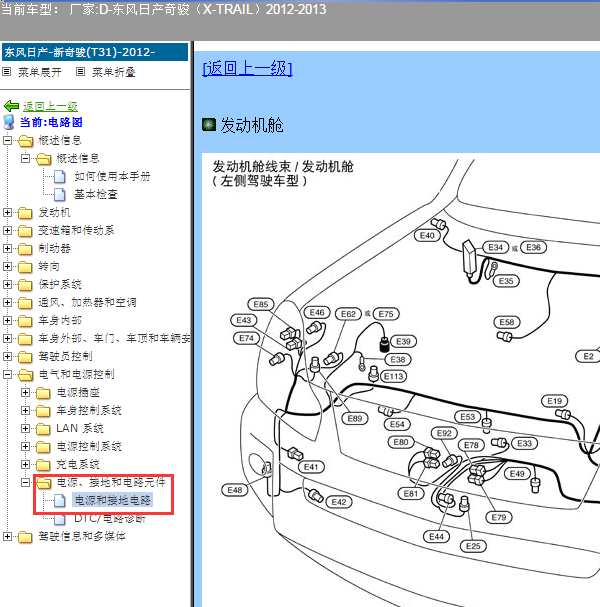The image size is (600, 607).
Task: Click the open folder icon of 电气和电源控制
Action: (x=26, y=374)
